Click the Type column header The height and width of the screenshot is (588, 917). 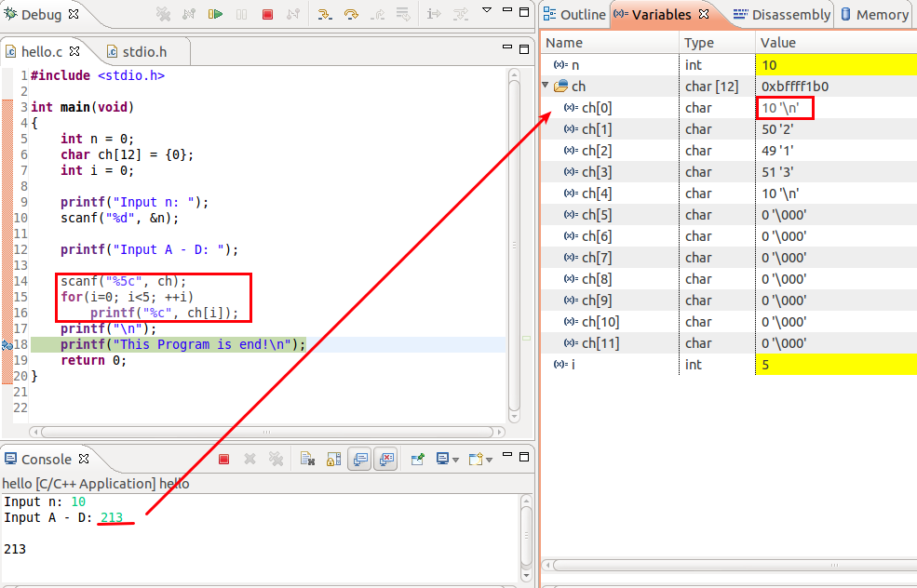point(717,43)
